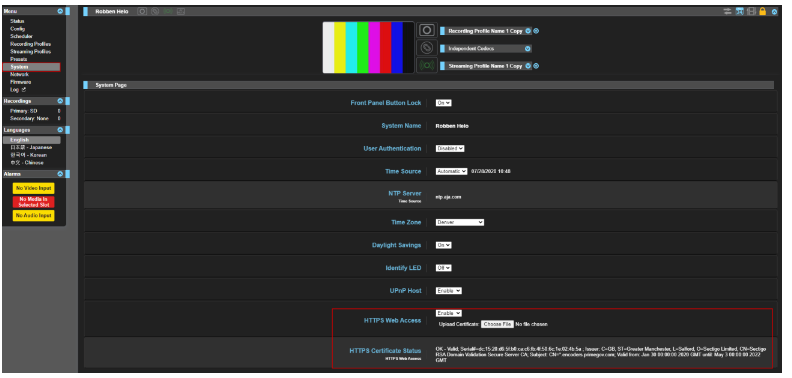Click the link icon next to Independent Codecs

pyautogui.click(x=427, y=48)
